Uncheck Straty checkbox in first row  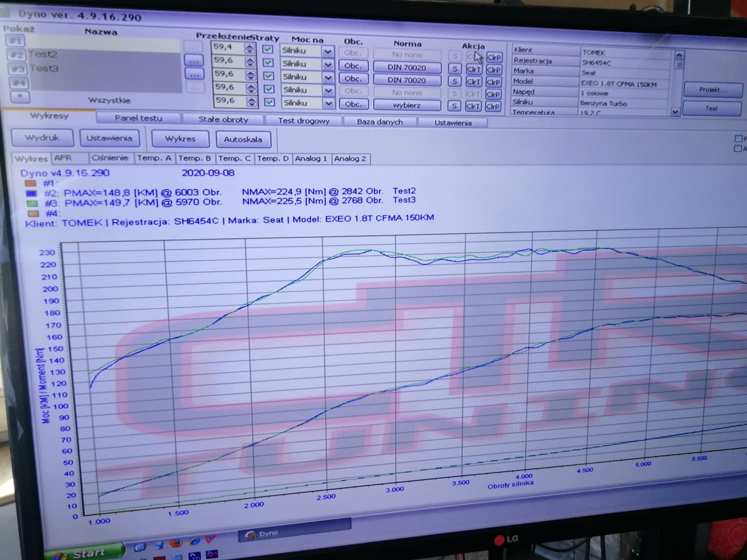click(x=268, y=49)
